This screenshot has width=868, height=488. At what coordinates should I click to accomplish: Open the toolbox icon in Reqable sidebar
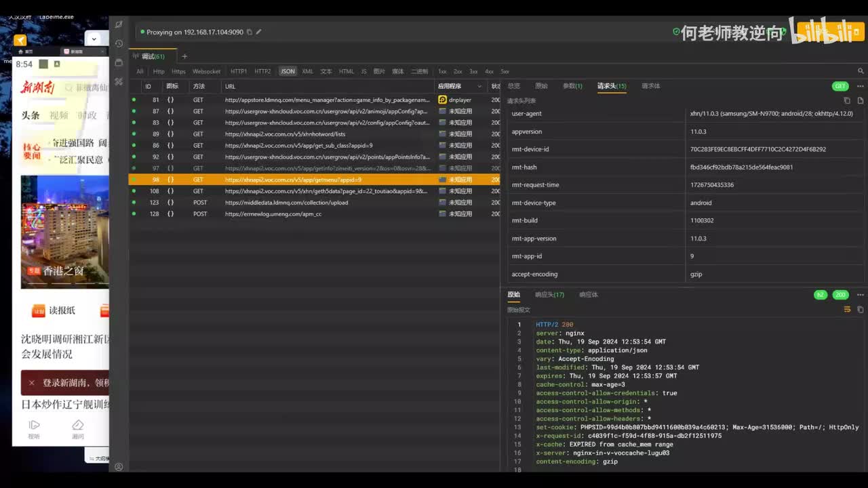119,62
